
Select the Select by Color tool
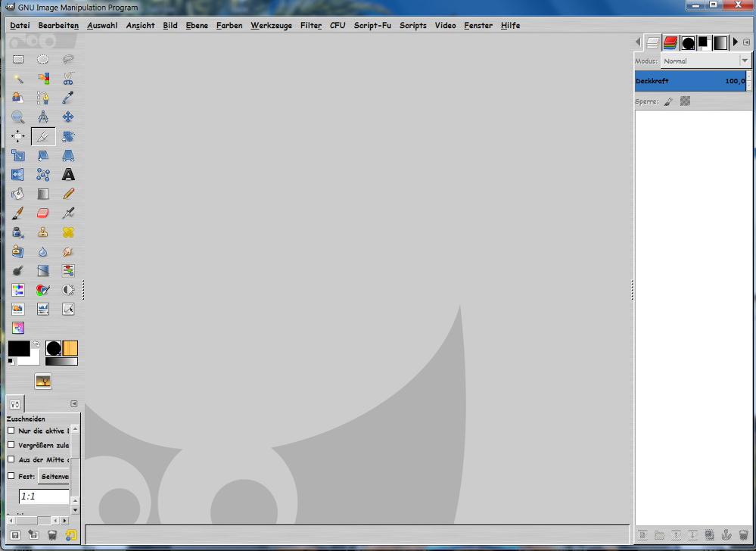(43, 79)
